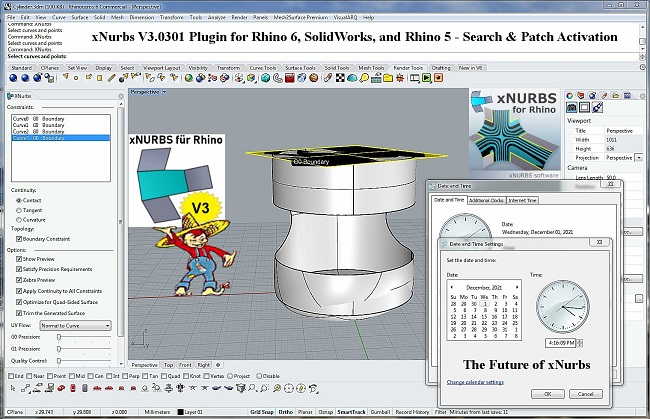650x419 pixels.
Task: Click the zoom magnifier icon in bottom toolbar
Action: (252, 388)
